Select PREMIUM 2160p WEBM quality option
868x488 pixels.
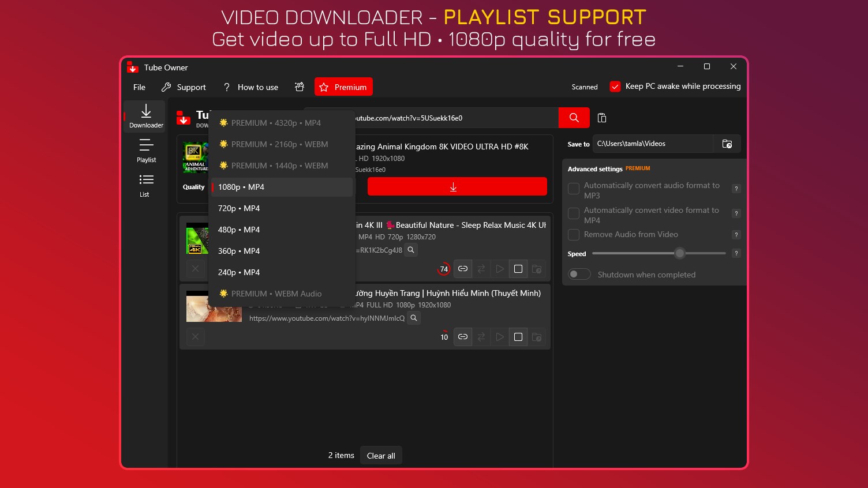click(x=282, y=144)
